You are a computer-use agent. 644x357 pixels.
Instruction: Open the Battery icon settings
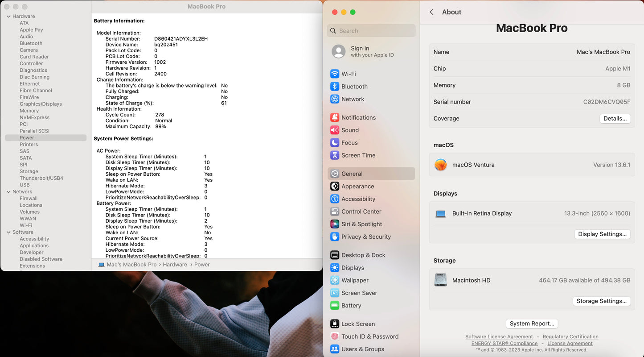(335, 306)
